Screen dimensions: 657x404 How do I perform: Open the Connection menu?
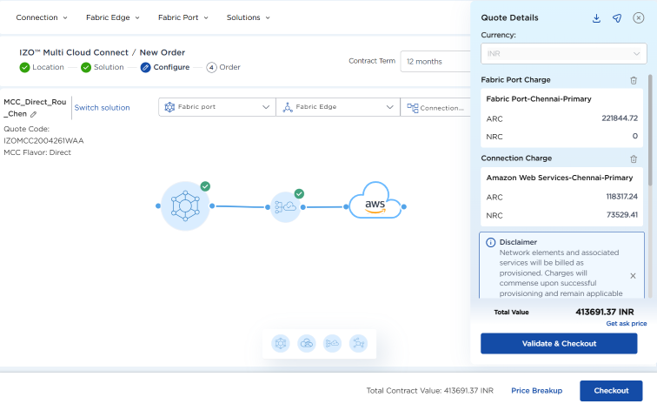tap(41, 18)
